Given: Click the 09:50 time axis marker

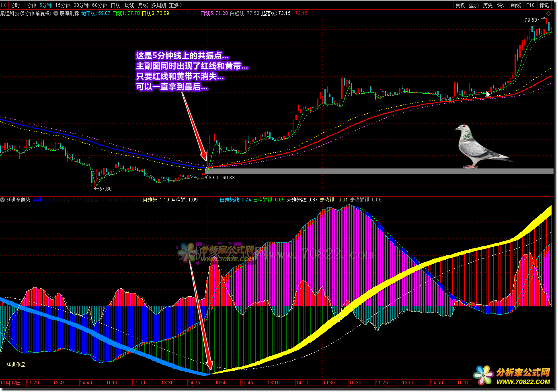Looking at the screenshot, I should tap(221, 383).
